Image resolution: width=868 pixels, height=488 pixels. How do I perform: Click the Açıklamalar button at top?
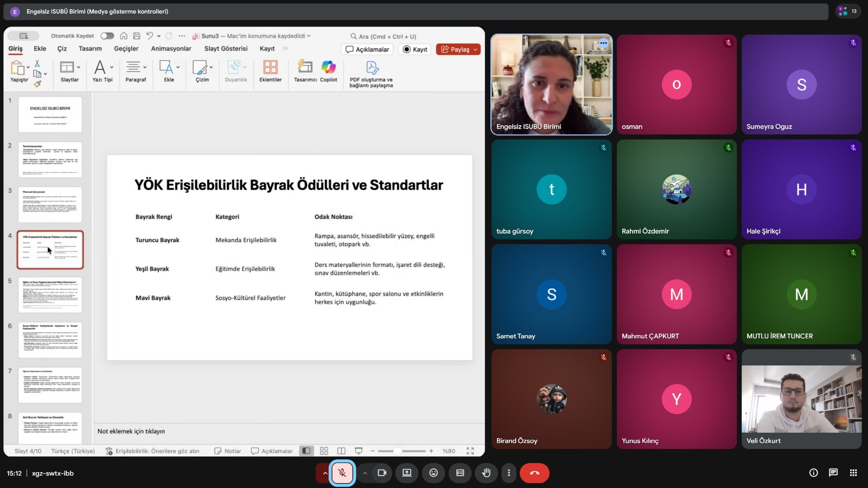click(x=367, y=49)
